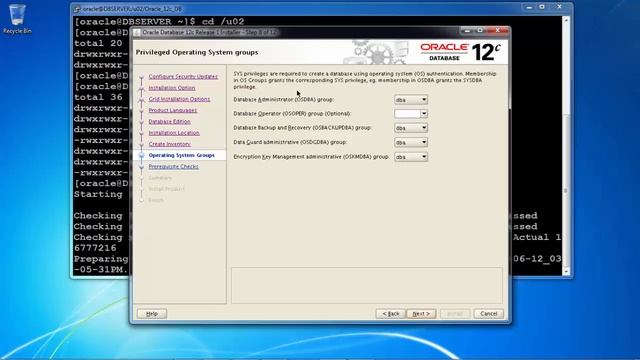Maximize the Oracle installer window
Image resolution: width=640 pixels, height=360 pixels.
point(480,31)
